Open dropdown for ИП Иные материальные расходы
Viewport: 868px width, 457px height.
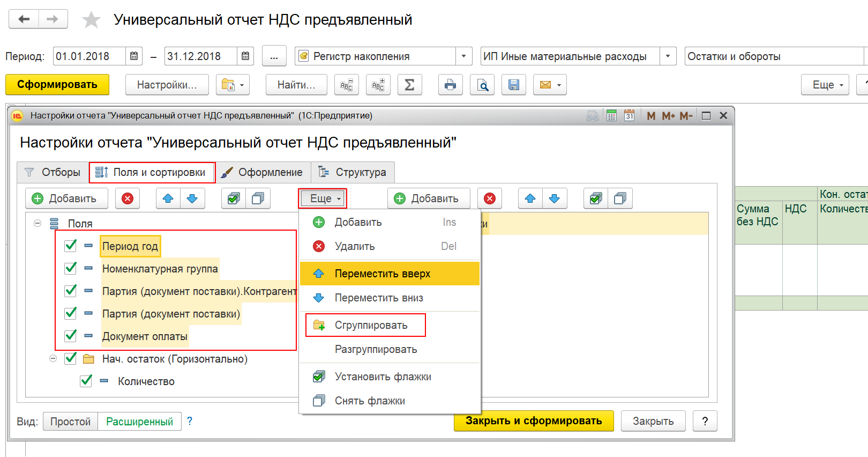pyautogui.click(x=668, y=56)
